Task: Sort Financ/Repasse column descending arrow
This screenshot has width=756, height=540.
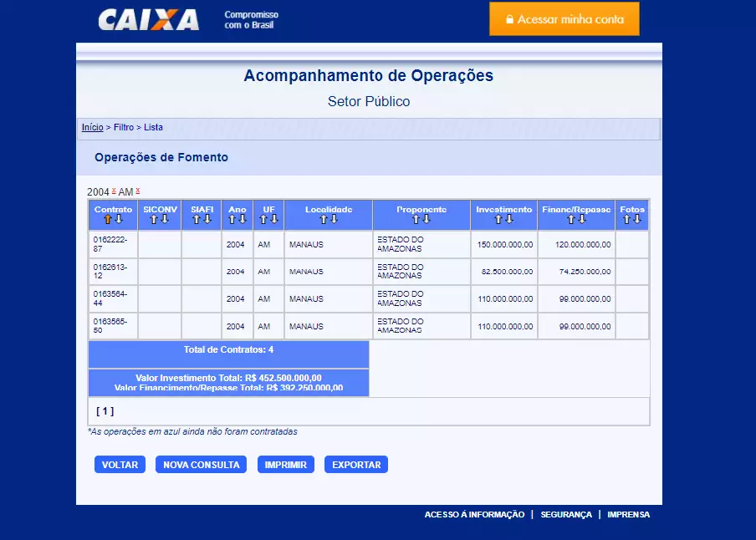Action: pos(582,219)
